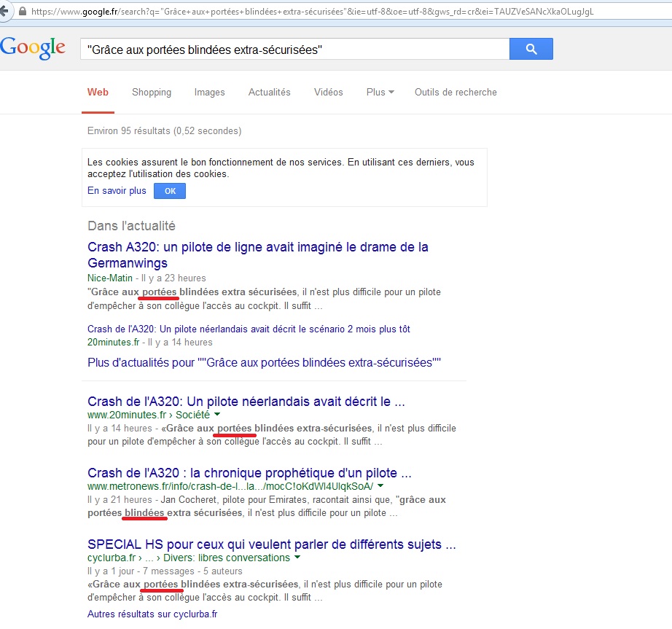Click the Google logo

point(33,47)
